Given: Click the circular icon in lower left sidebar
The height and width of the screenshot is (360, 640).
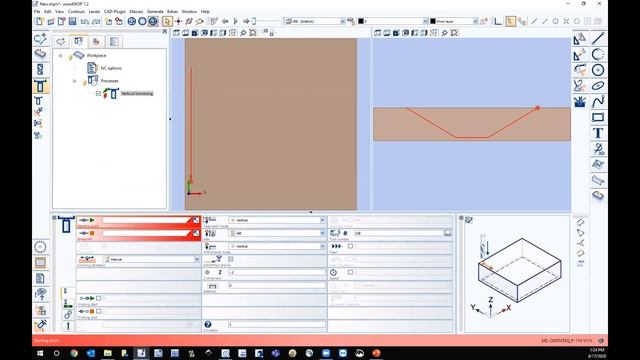Looking at the screenshot, I should [40, 247].
